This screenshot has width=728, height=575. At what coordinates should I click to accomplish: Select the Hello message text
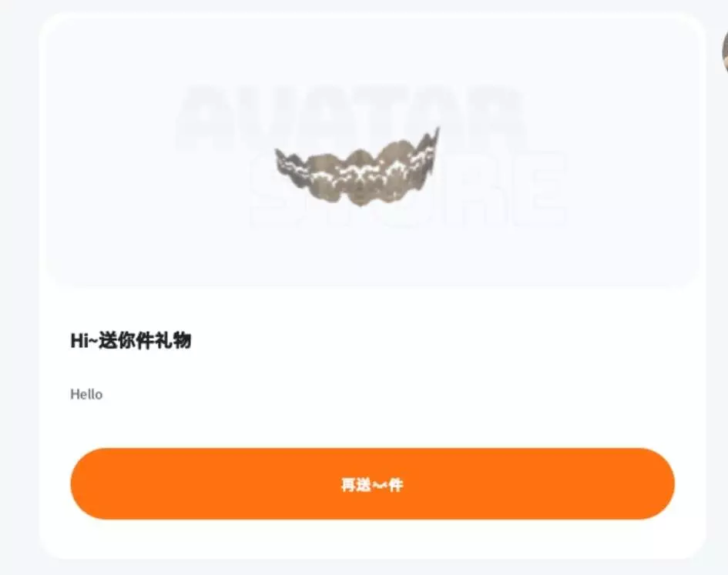pyautogui.click(x=86, y=394)
